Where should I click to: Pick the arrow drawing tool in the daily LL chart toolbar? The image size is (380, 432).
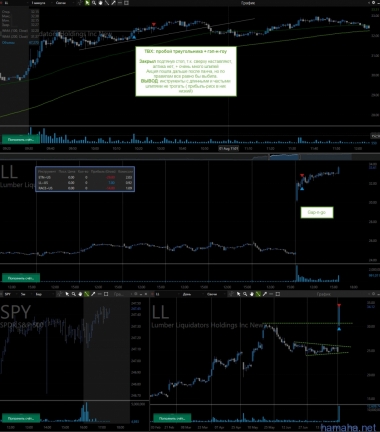point(265,294)
